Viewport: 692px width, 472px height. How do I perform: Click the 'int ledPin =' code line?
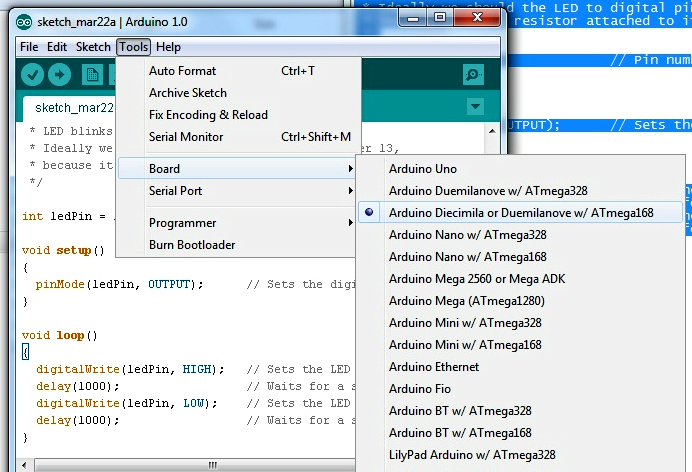[x=68, y=216]
